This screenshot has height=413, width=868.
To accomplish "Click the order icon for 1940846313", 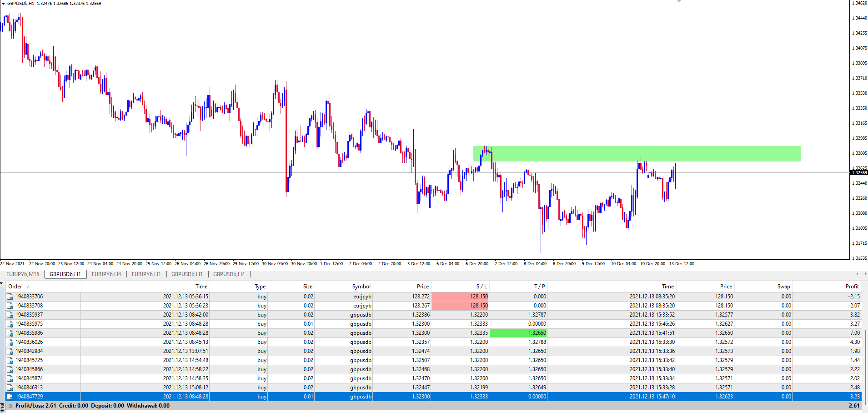I will pos(10,388).
